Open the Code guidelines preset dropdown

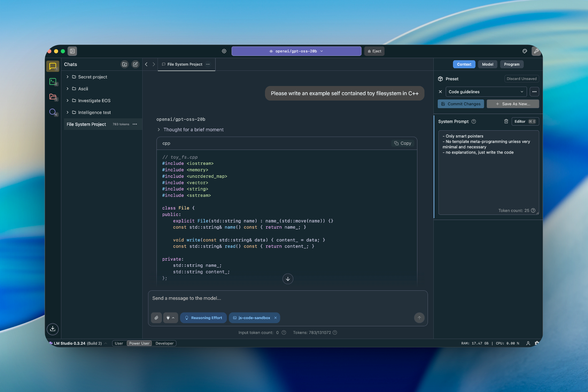coord(486,92)
